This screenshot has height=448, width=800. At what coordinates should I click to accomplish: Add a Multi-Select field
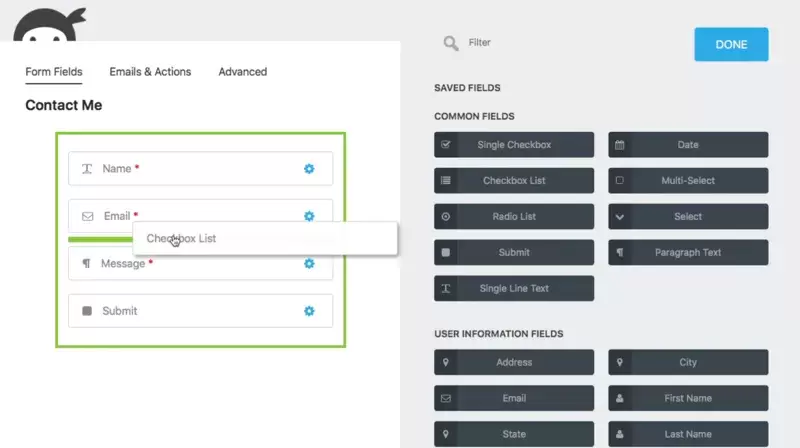click(688, 181)
